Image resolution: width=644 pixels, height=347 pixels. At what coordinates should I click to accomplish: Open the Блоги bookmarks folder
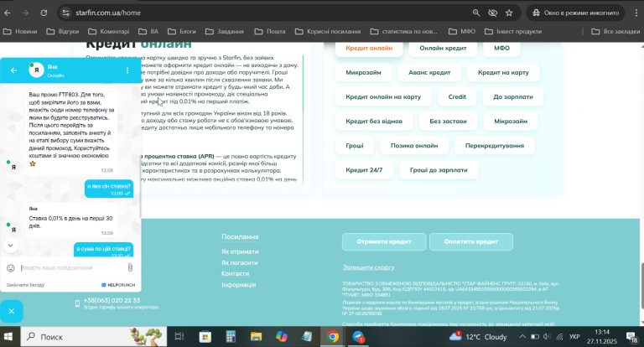tap(182, 31)
